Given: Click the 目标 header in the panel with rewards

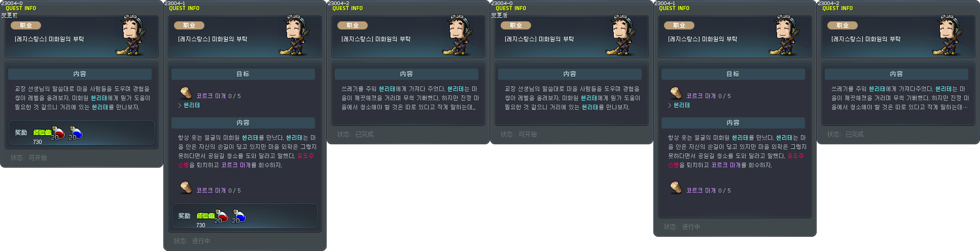Looking at the screenshot, I should pos(243,74).
